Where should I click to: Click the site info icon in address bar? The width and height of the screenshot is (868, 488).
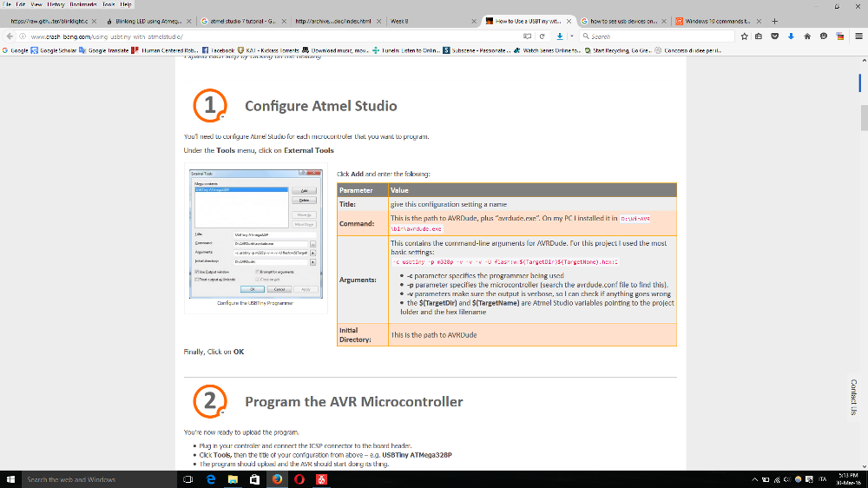23,36
